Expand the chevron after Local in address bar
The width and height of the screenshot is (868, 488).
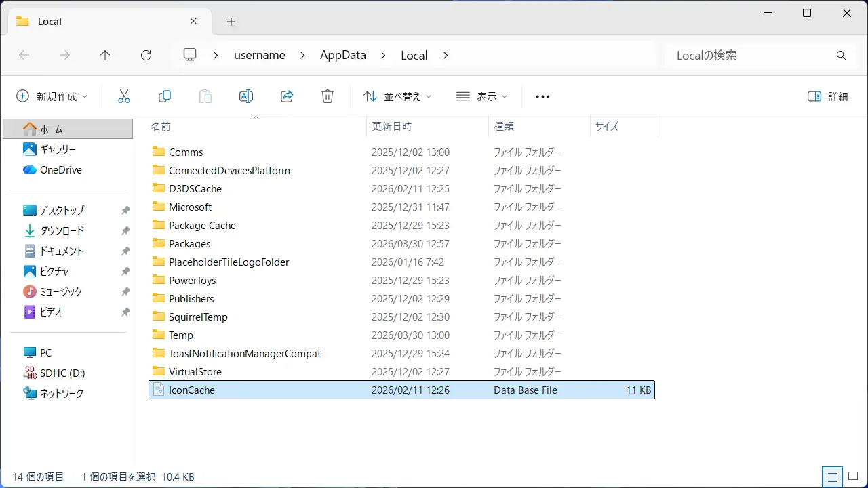(x=446, y=56)
